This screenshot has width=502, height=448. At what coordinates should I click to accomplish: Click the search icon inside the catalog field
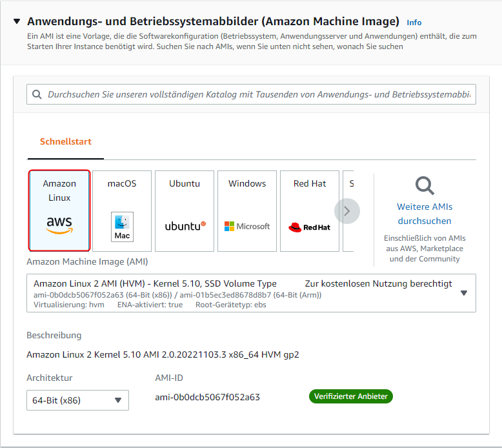[x=37, y=94]
